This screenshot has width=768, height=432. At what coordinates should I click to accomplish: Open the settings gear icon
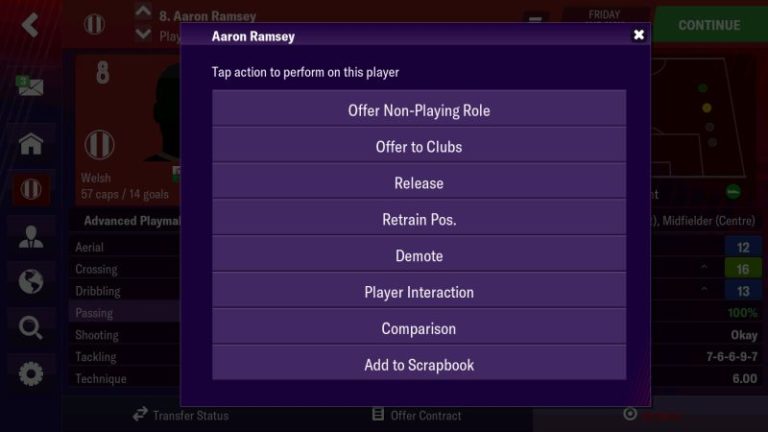(x=30, y=373)
